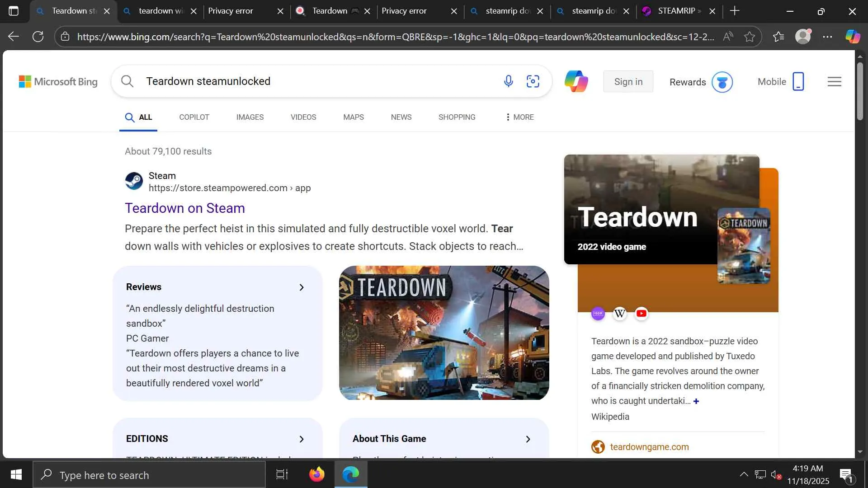Expand About This Game chevron

pos(528,439)
